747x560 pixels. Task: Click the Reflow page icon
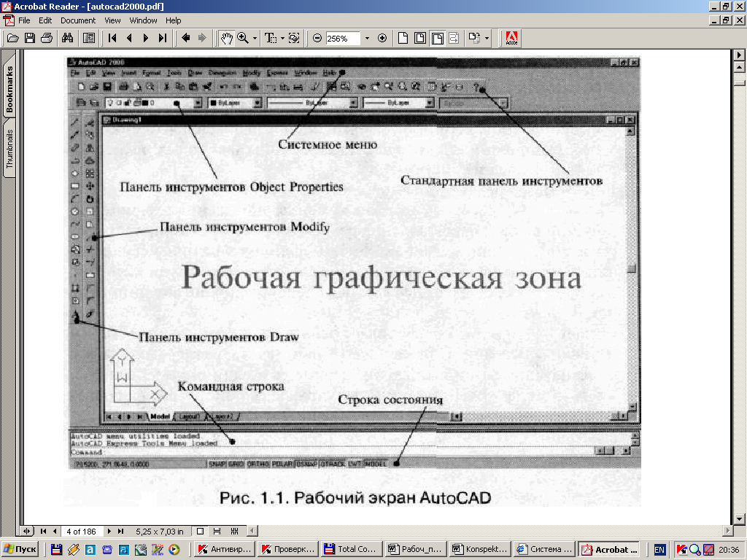point(454,38)
